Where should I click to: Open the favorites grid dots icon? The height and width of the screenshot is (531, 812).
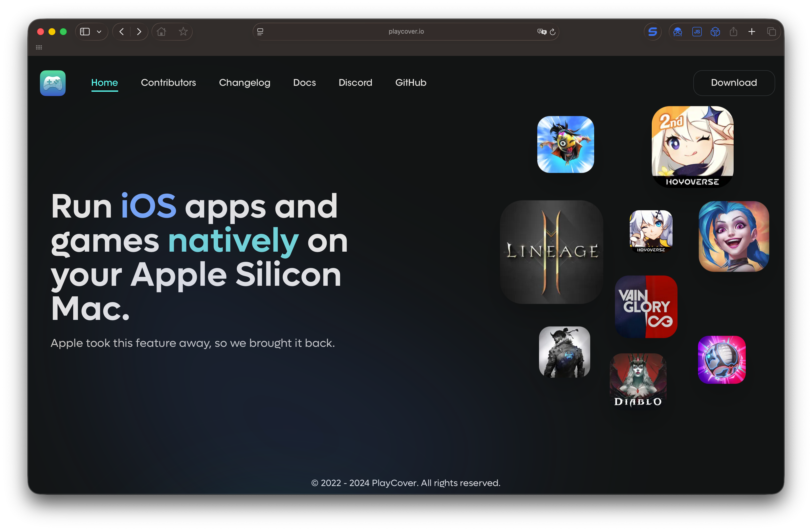point(39,47)
